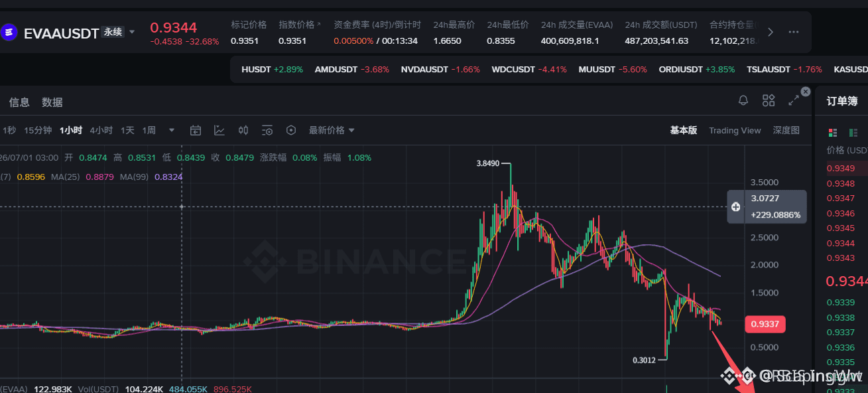Close the chart panel with the X
Viewport: 868px width, 393px height.
[x=806, y=92]
